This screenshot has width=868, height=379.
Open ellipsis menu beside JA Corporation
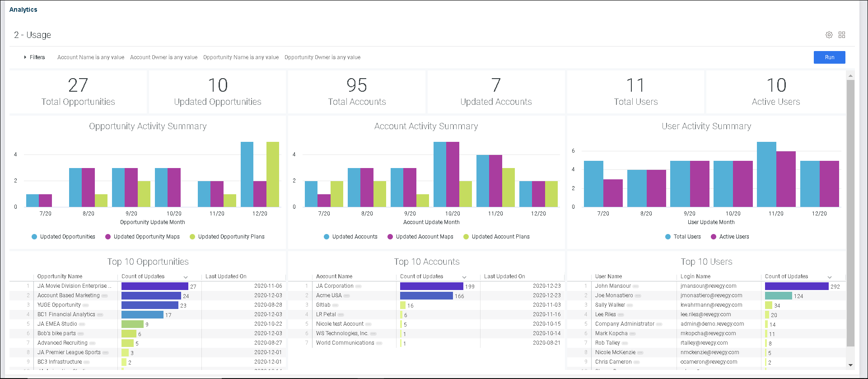358,286
